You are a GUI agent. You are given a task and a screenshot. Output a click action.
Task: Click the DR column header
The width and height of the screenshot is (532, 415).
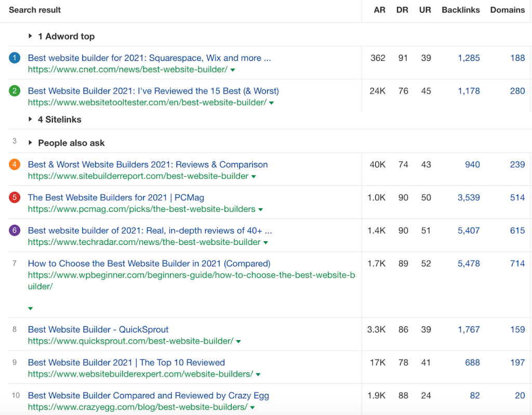point(402,10)
